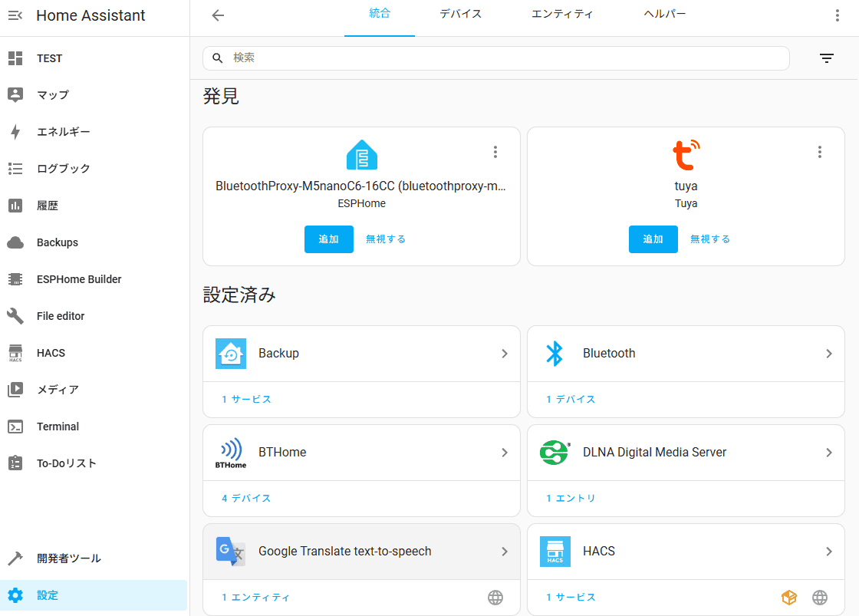Screen dimensions: 859x616
Task: Click the マップ map icon in the sidebar
Action: pos(15,95)
